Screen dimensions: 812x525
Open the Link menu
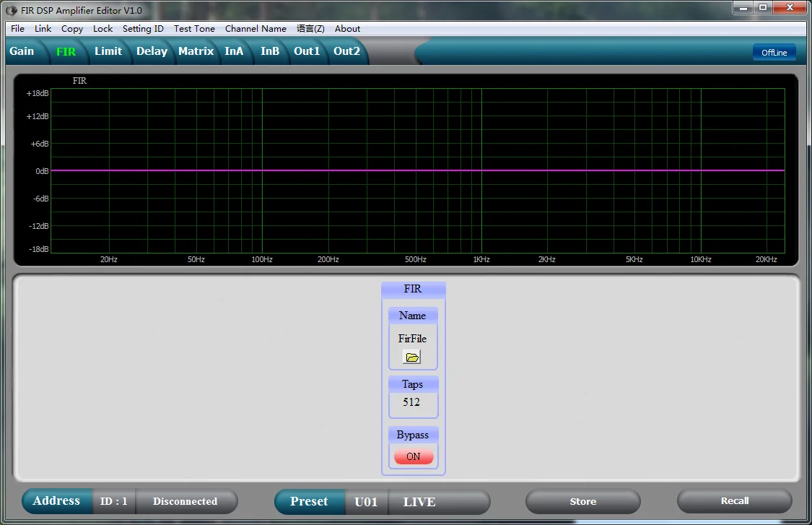43,29
